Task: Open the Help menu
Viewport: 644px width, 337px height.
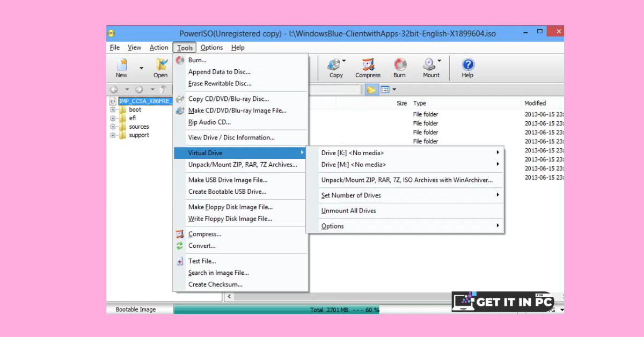Action: (x=238, y=48)
